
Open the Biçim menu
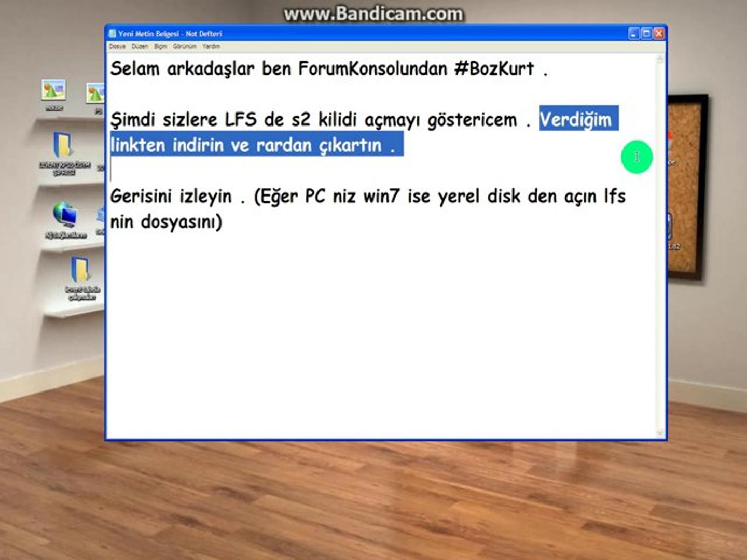point(160,46)
